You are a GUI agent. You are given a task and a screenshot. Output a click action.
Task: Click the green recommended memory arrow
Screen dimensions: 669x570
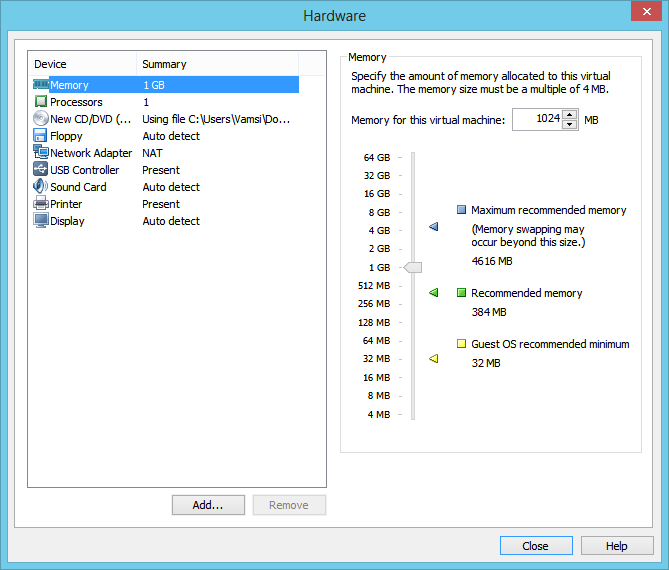(433, 293)
